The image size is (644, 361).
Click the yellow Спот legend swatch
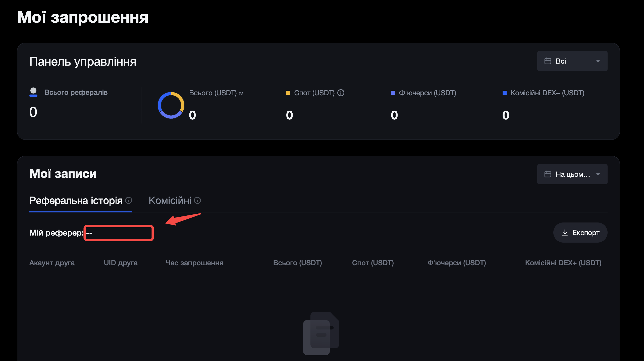tap(288, 93)
